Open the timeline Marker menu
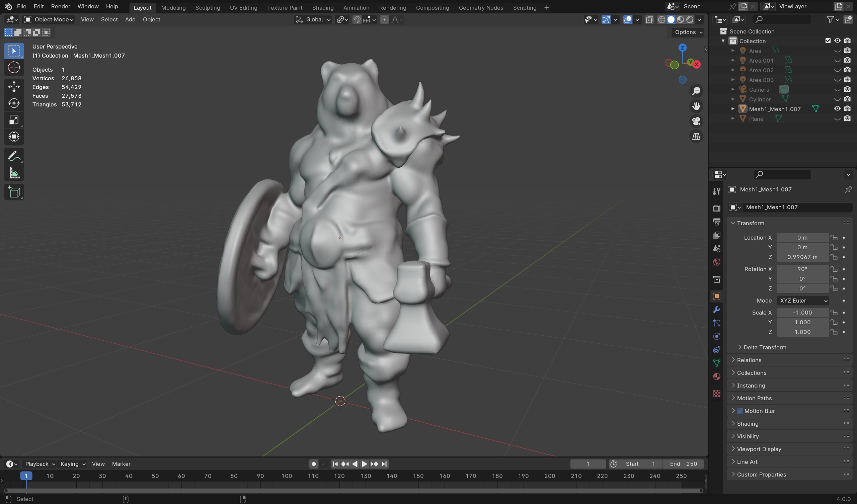Viewport: 857px width, 504px height. pyautogui.click(x=121, y=464)
